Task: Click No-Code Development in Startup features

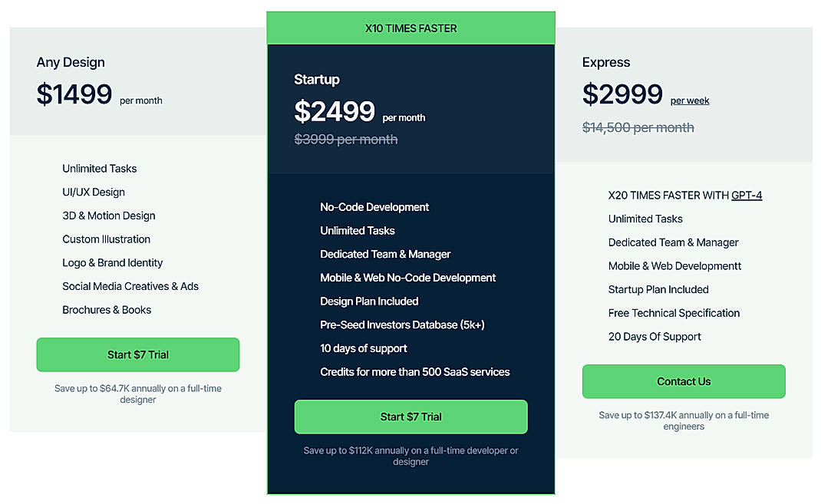Action: tap(374, 206)
